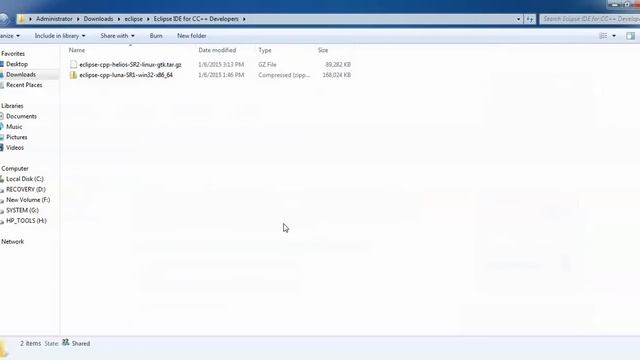Click the 1/6/2015 3:13 PM date cell
Image resolution: width=640 pixels, height=360 pixels.
coord(221,64)
